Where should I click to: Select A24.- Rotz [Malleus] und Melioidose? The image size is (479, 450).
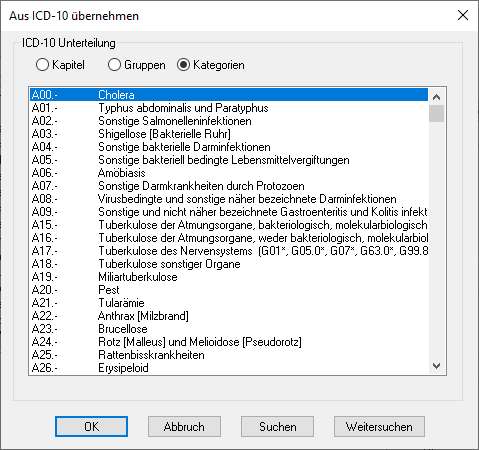229,342
